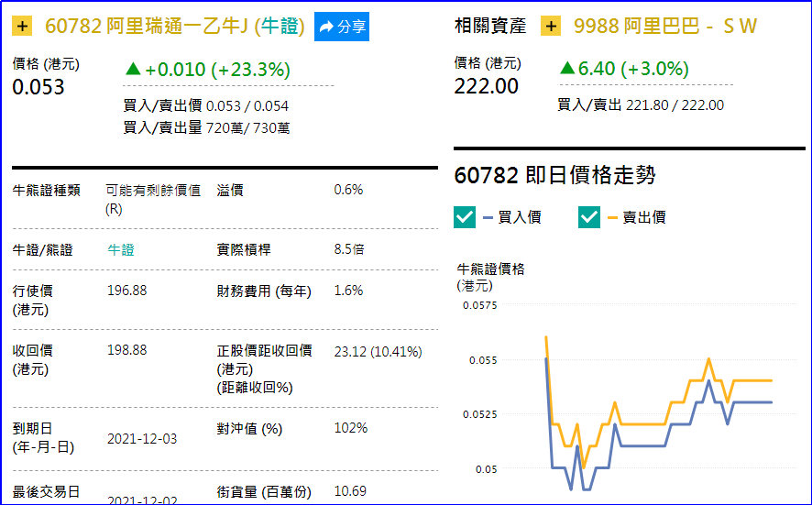
Task: Select the 街貨量 value 10.69
Action: pos(350,491)
